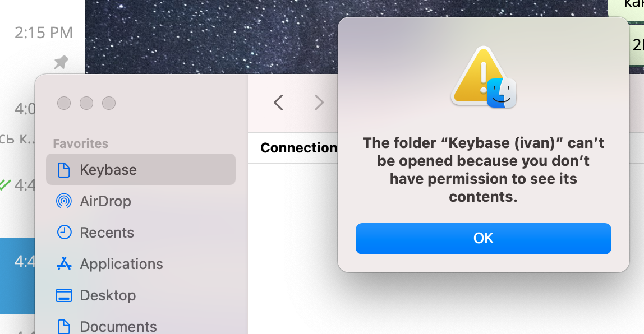
Task: Open the Applications folder
Action: click(122, 264)
